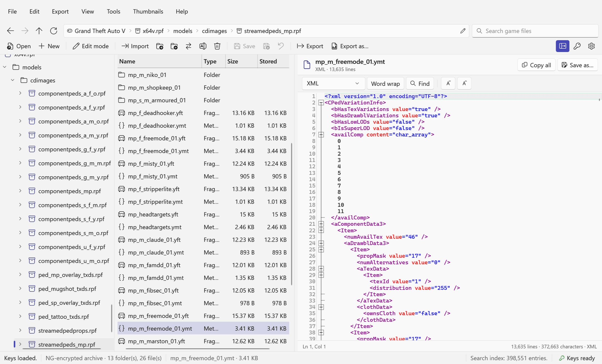
Task: Click Export as... in toolbar
Action: [x=350, y=46]
